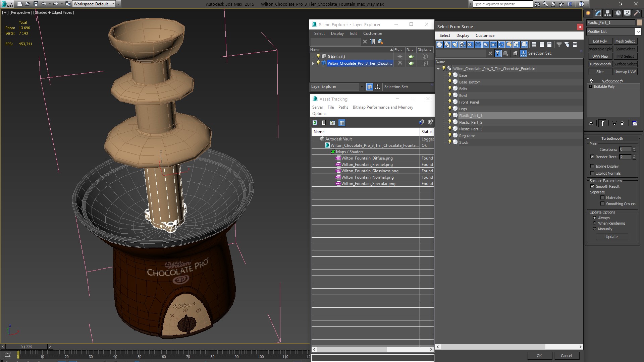Click the Update button
Image resolution: width=644 pixels, height=362 pixels.
(x=611, y=237)
